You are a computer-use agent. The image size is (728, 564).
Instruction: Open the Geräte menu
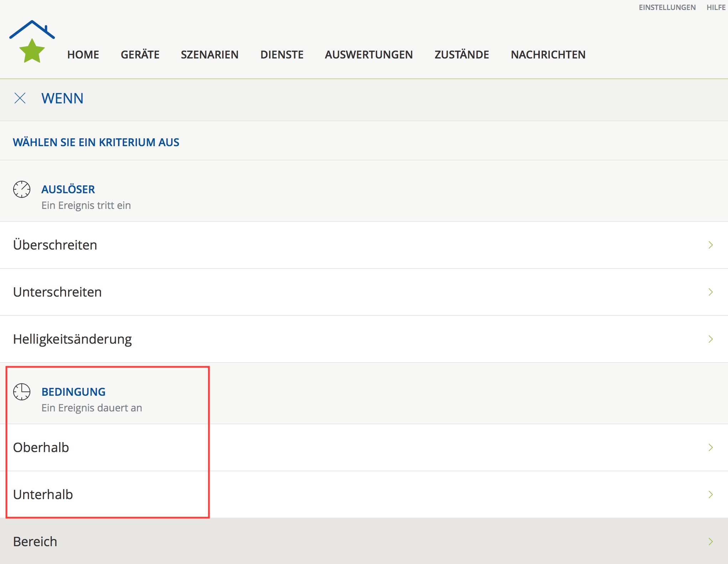(140, 55)
